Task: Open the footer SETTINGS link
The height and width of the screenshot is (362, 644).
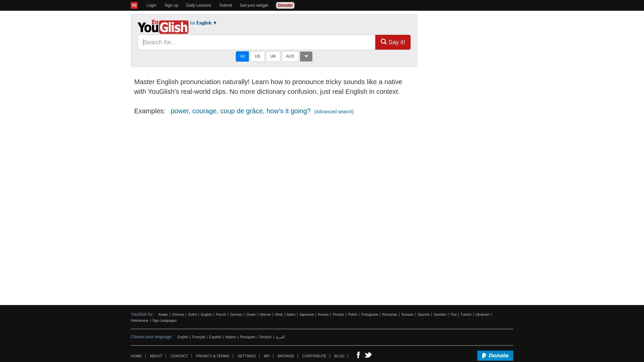Action: point(247,356)
